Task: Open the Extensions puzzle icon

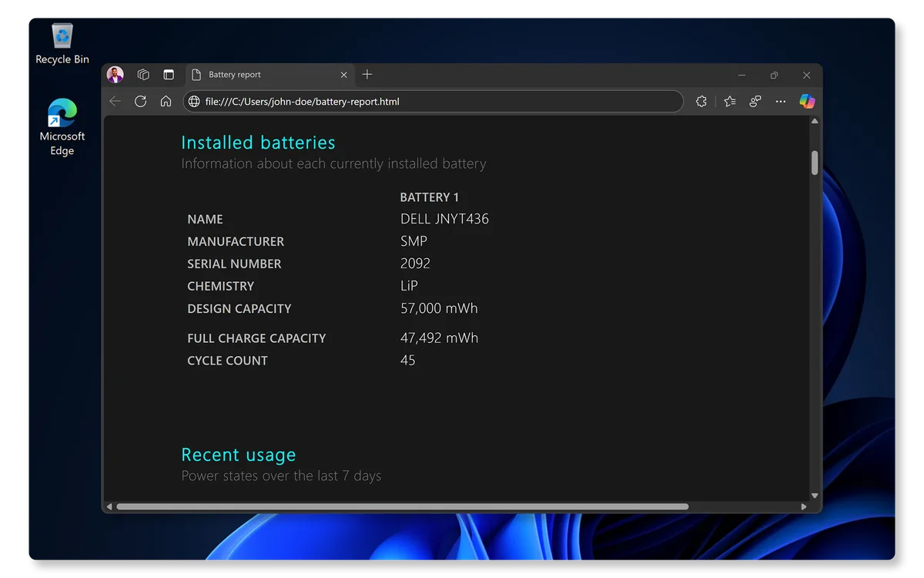Action: point(701,101)
